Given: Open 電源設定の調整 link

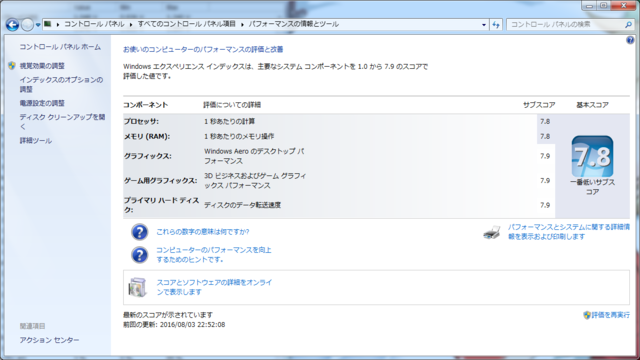Looking at the screenshot, I should pyautogui.click(x=42, y=103).
